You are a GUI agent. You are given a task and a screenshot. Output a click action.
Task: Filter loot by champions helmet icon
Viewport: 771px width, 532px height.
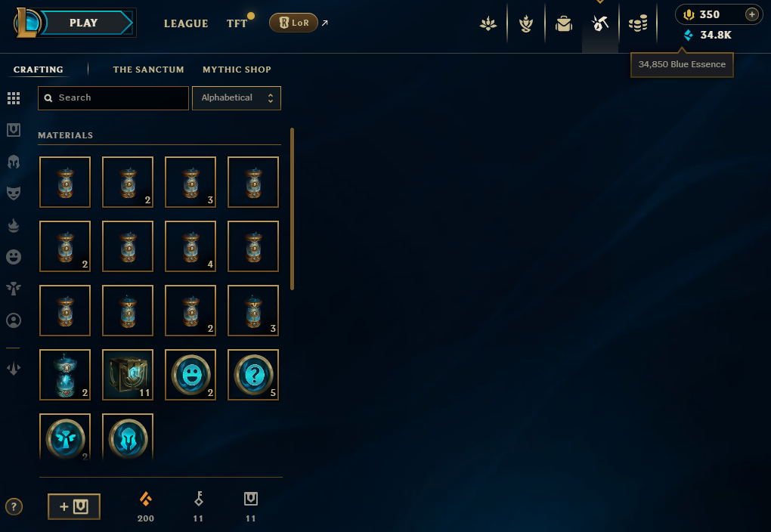(14, 162)
